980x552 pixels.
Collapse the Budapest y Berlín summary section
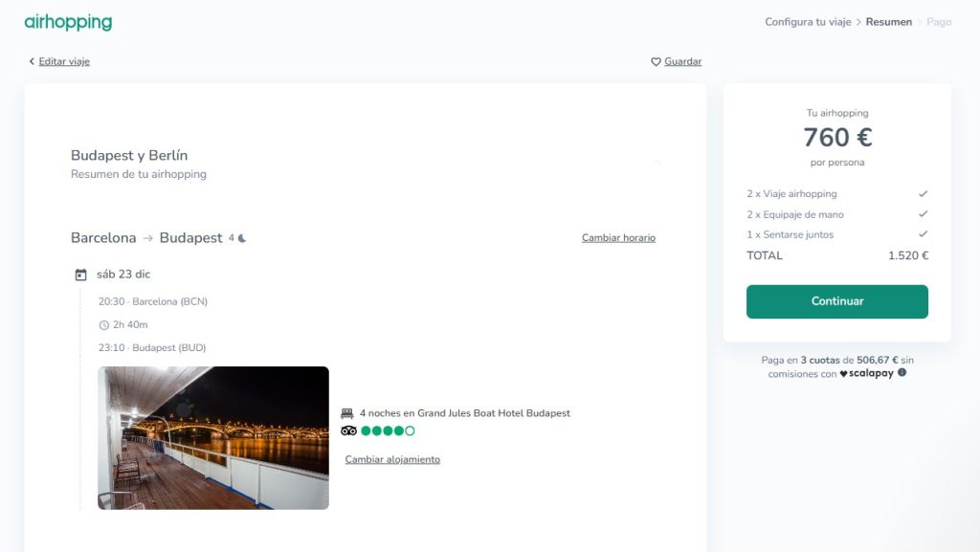pyautogui.click(x=657, y=163)
